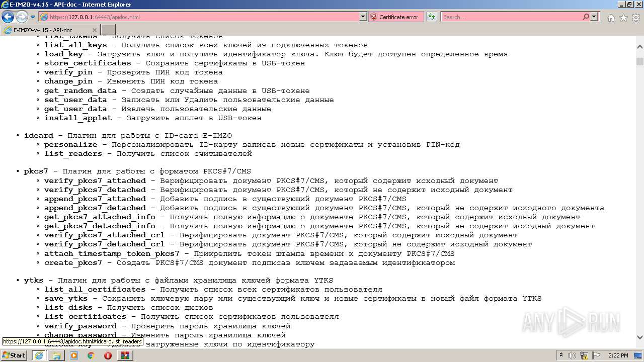
Task: Open the load_key link
Action: tap(63, 54)
